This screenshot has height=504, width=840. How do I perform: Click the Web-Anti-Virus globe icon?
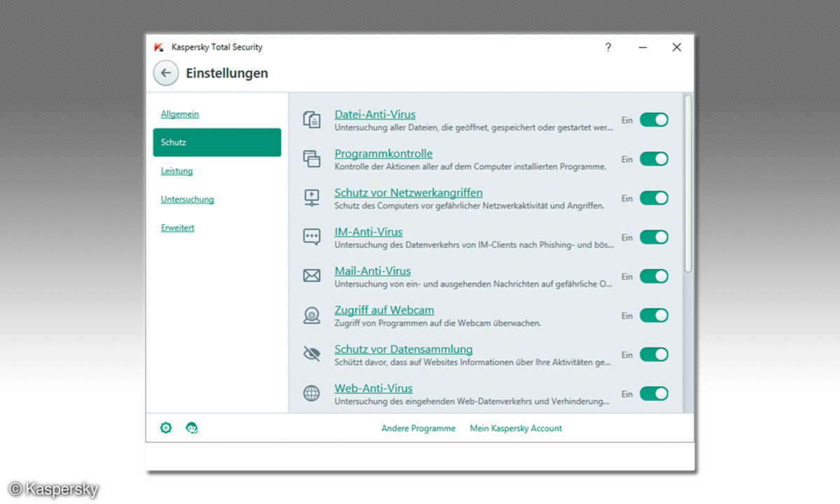click(311, 393)
